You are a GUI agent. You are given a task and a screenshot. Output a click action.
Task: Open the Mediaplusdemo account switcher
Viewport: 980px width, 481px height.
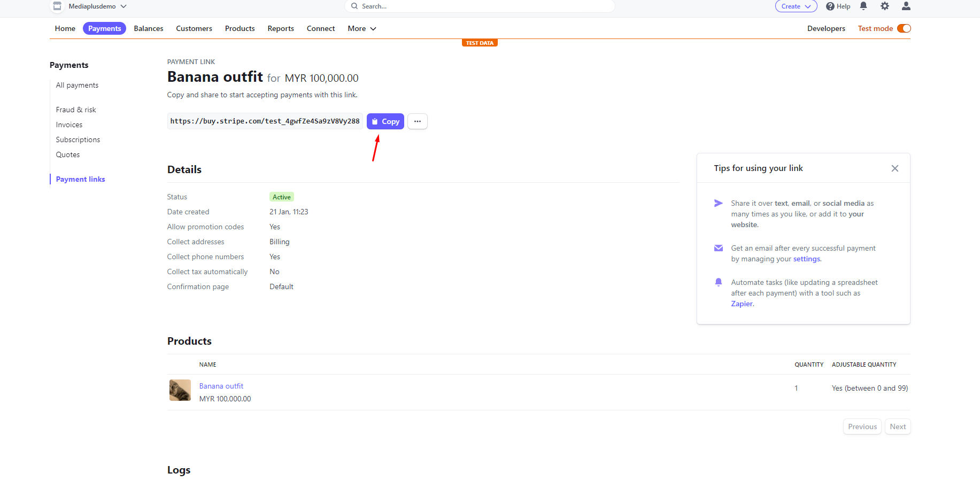(97, 6)
